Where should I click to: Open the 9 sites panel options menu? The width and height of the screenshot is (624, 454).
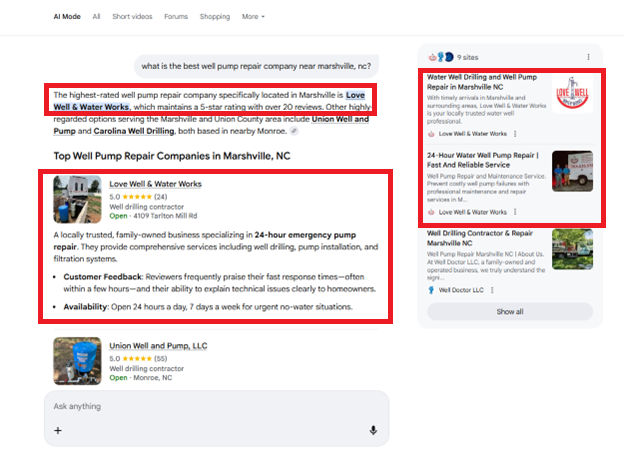click(x=588, y=57)
